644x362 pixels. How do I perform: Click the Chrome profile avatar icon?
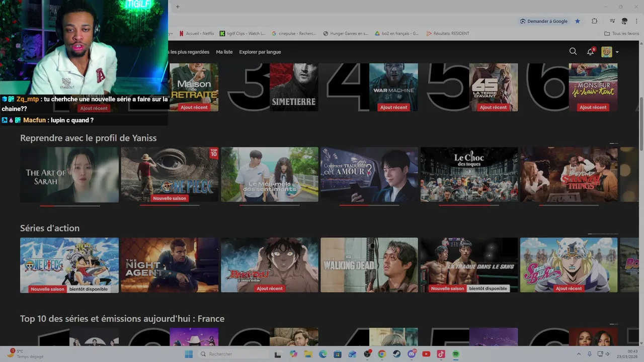coord(624,21)
